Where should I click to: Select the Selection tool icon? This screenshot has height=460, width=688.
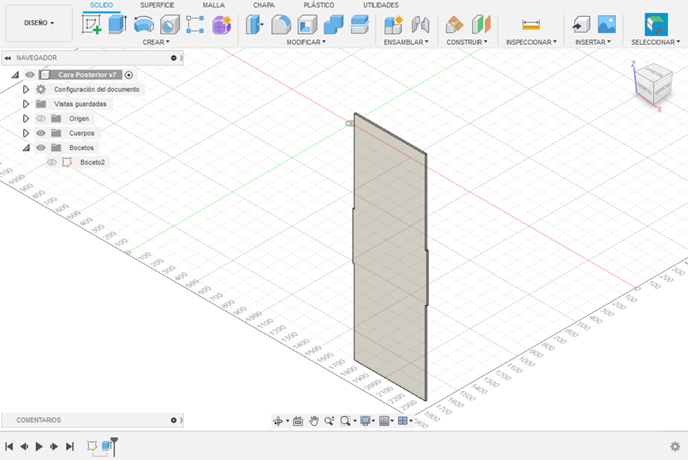coord(656,24)
